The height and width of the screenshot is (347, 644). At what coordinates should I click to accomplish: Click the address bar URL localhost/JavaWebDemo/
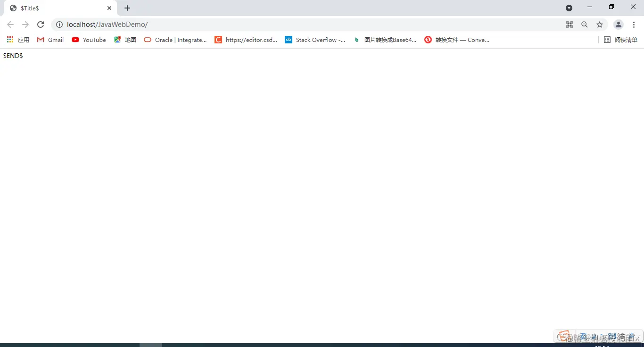pyautogui.click(x=107, y=25)
